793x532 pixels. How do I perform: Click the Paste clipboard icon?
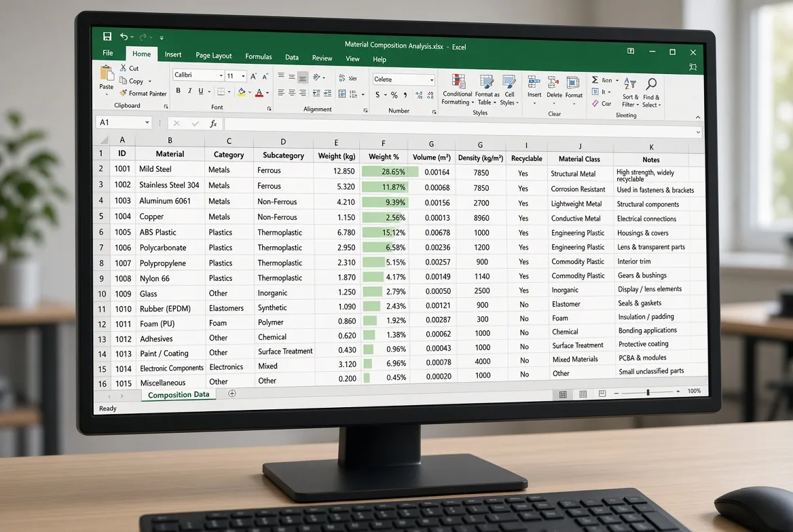coord(107,73)
